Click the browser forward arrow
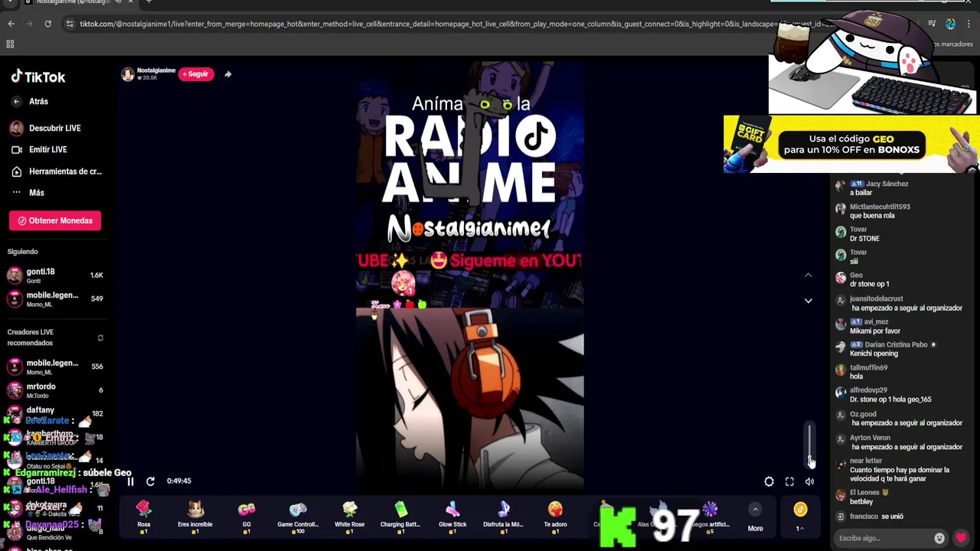The image size is (980, 551). click(29, 24)
